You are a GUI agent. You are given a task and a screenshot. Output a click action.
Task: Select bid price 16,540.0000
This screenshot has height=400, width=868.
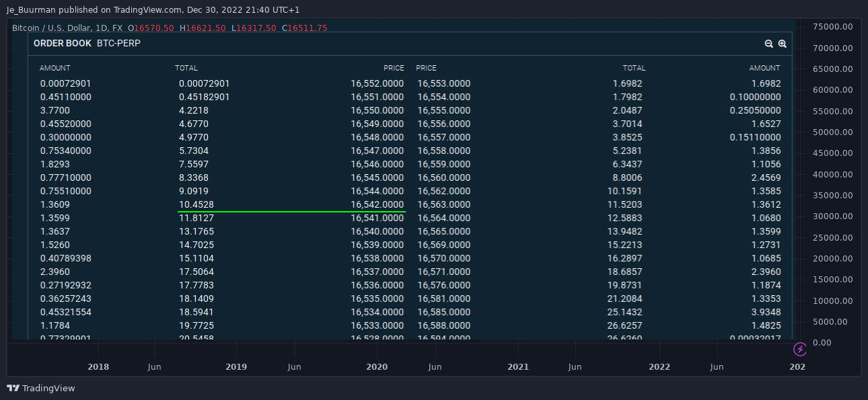click(377, 231)
